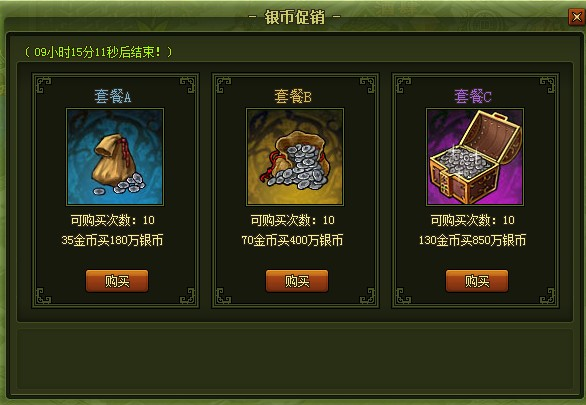Close the 银币促销 window

pos(577,17)
